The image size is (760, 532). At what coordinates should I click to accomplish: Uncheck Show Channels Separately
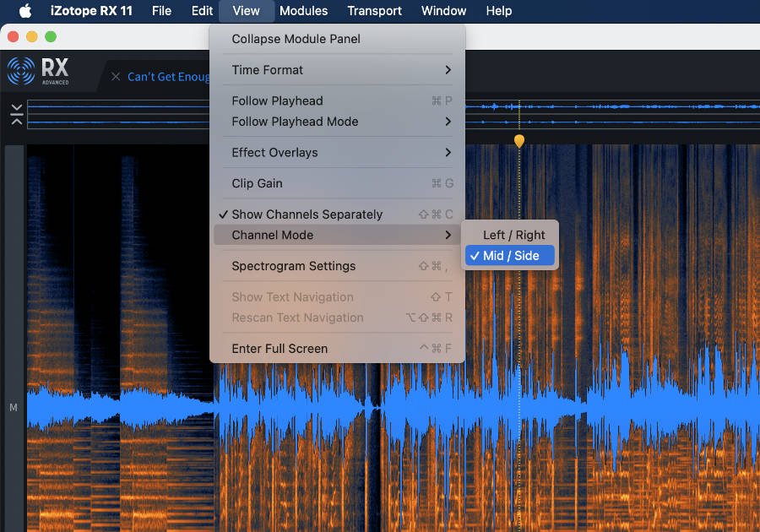[x=337, y=214]
